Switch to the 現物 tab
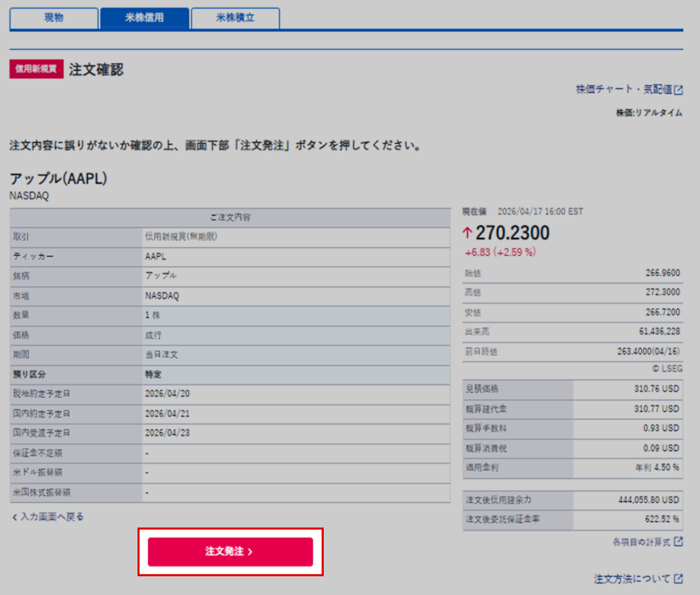 click(x=54, y=18)
